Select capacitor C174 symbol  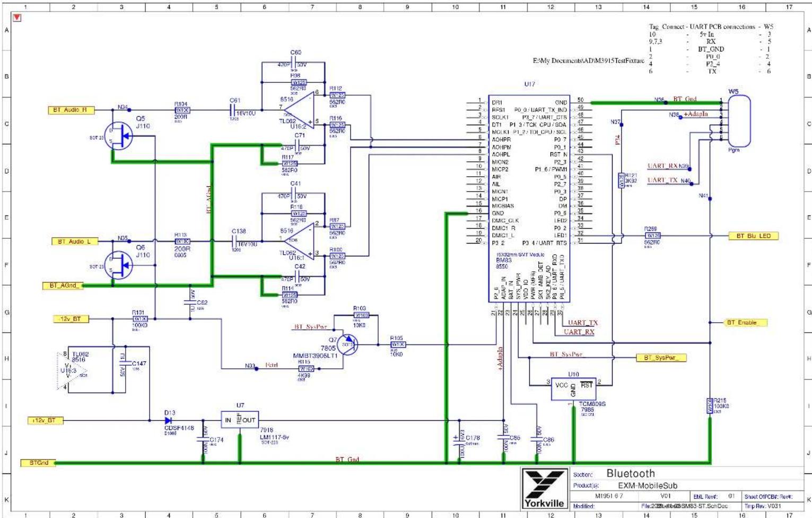(204, 439)
